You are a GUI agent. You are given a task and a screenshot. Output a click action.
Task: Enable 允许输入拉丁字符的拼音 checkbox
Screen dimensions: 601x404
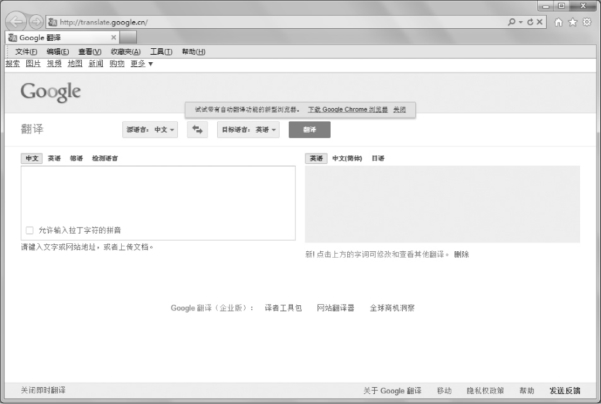tap(30, 230)
